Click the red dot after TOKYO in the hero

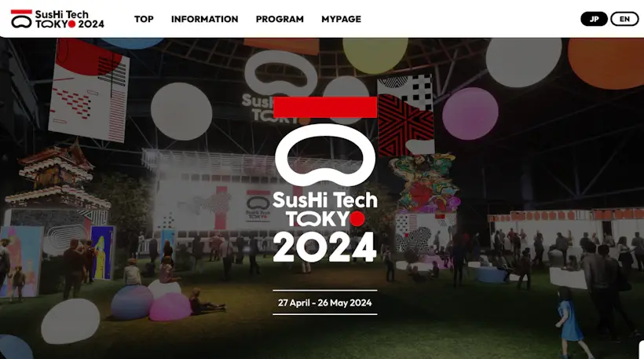(x=357, y=219)
